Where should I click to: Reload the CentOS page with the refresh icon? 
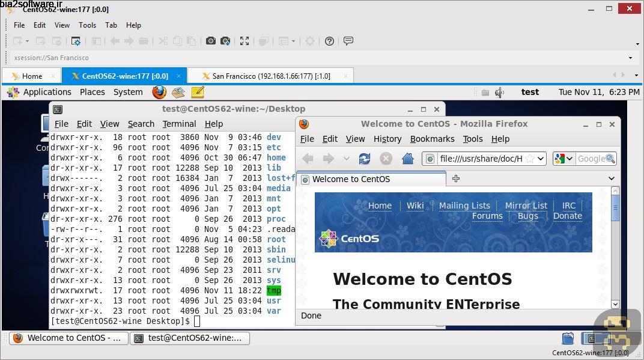pos(365,158)
